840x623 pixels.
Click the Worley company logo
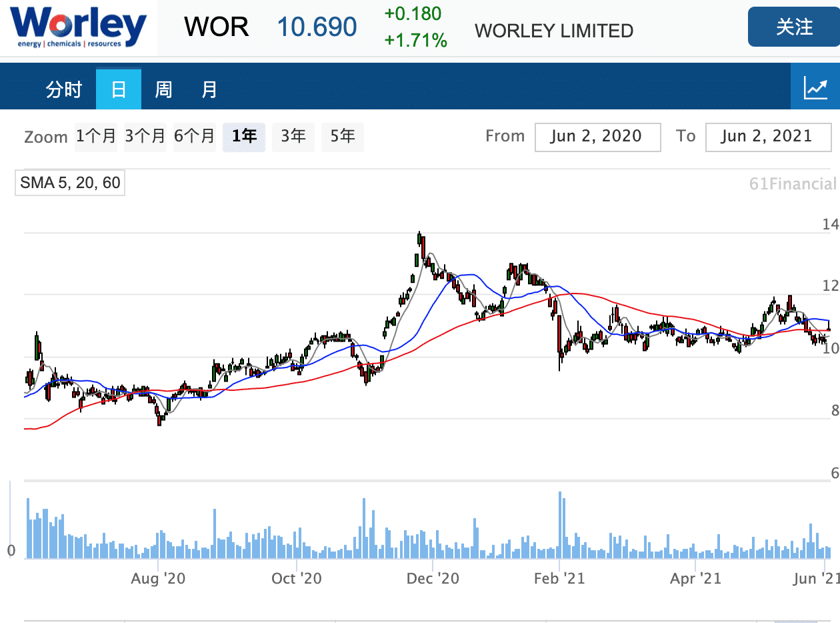(78, 27)
